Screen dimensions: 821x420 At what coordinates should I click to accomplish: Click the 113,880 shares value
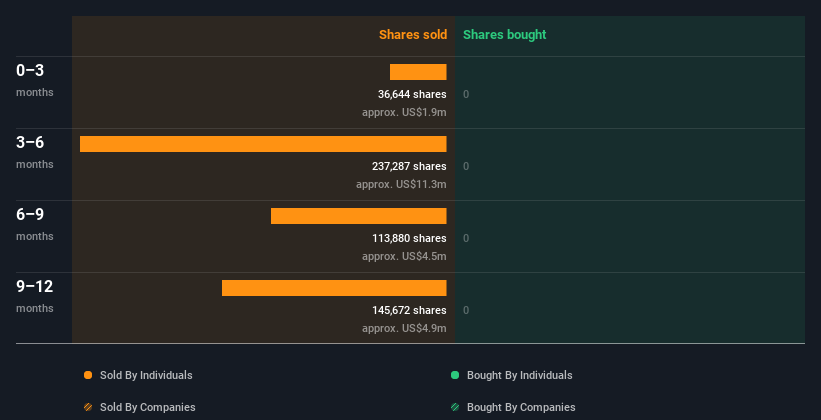(409, 238)
